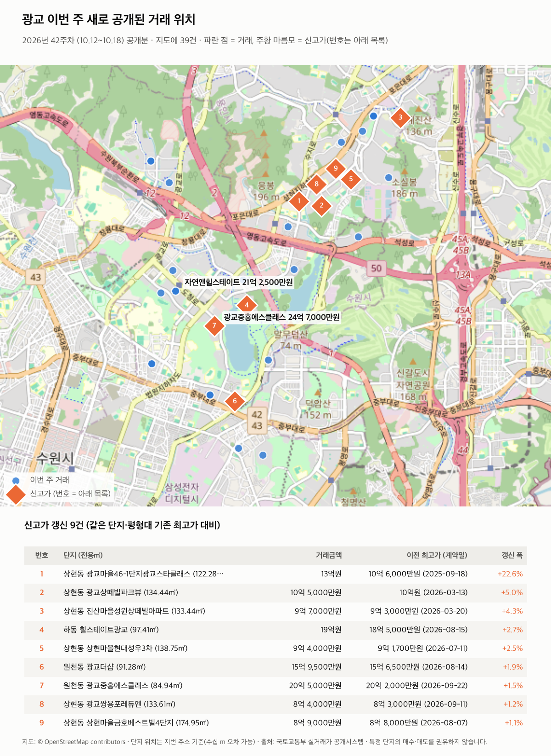This screenshot has width=551, height=756.
Task: Click orange diamond marker 9 on the map
Action: [x=336, y=168]
